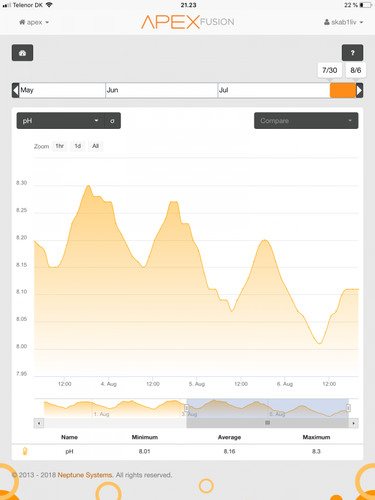Open the dashboard gauge icon button
Viewport: 375px width, 500px height.
[22, 53]
